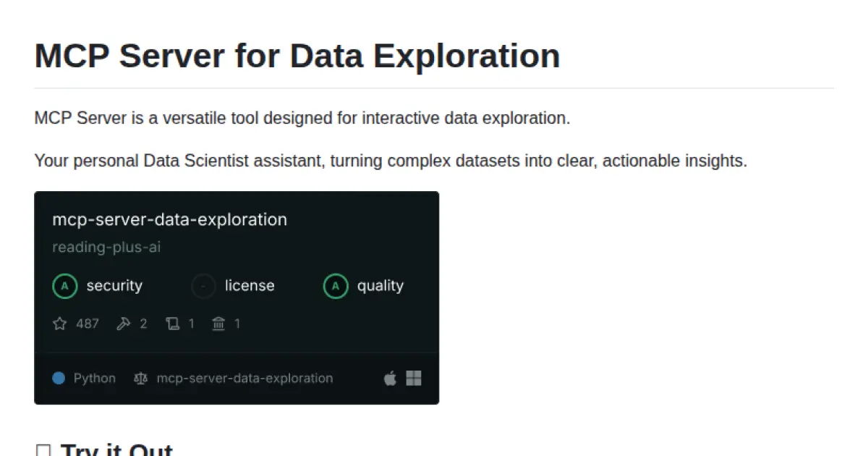Click the Python language label

94,378
